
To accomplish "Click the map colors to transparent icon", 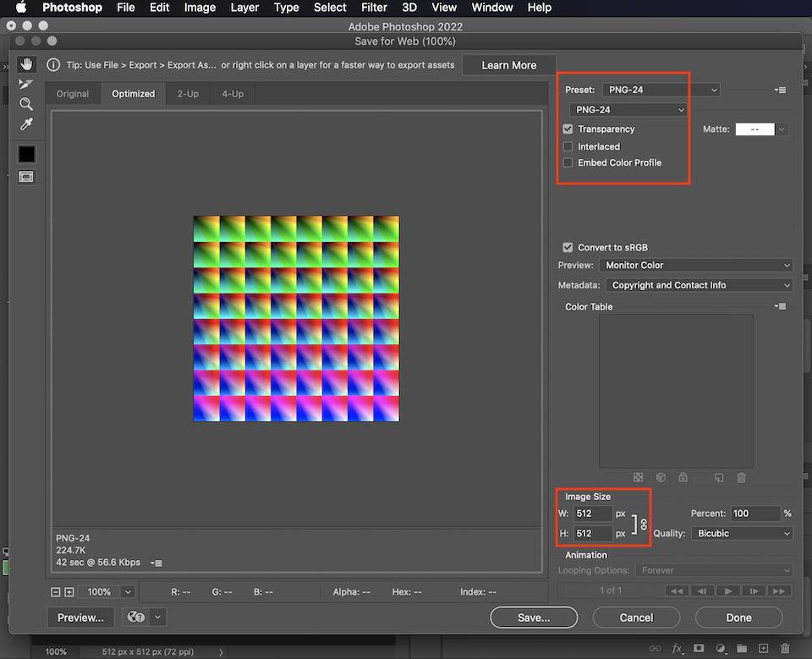I will [x=638, y=477].
